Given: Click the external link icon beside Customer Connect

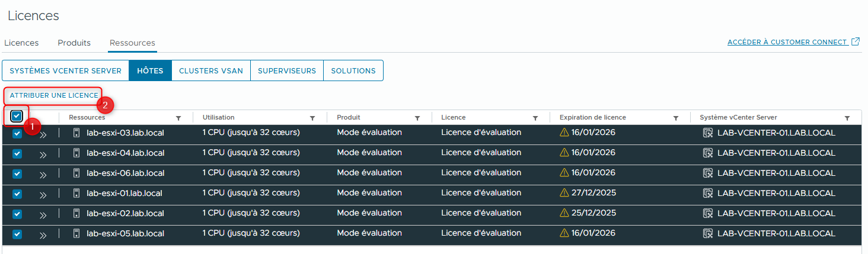Looking at the screenshot, I should (856, 42).
